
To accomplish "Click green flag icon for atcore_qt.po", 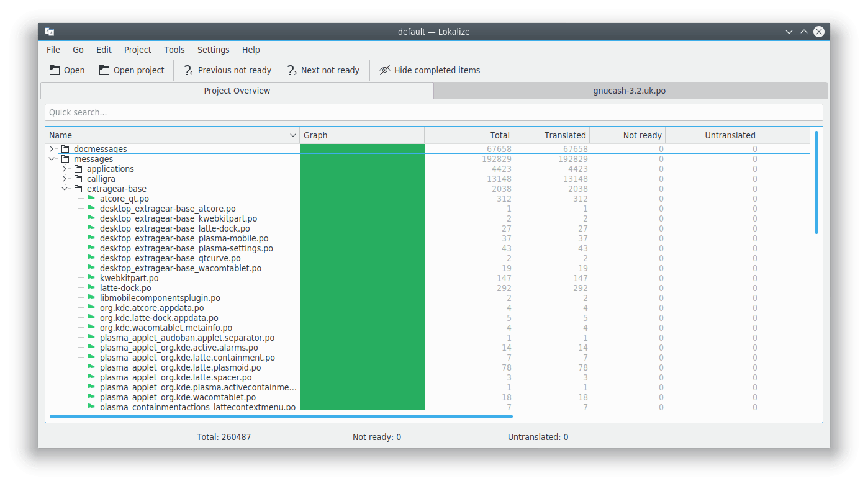I will tap(91, 199).
